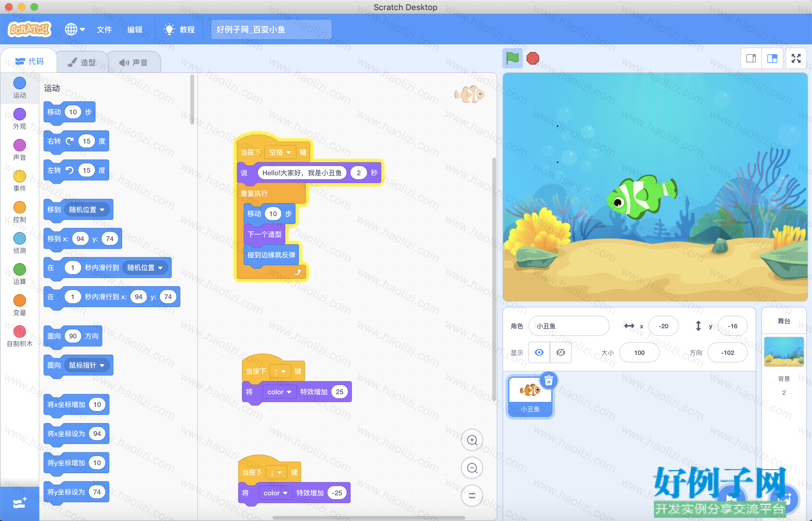
Task: Click the 将y坐标设为 74 block
Action: click(76, 492)
